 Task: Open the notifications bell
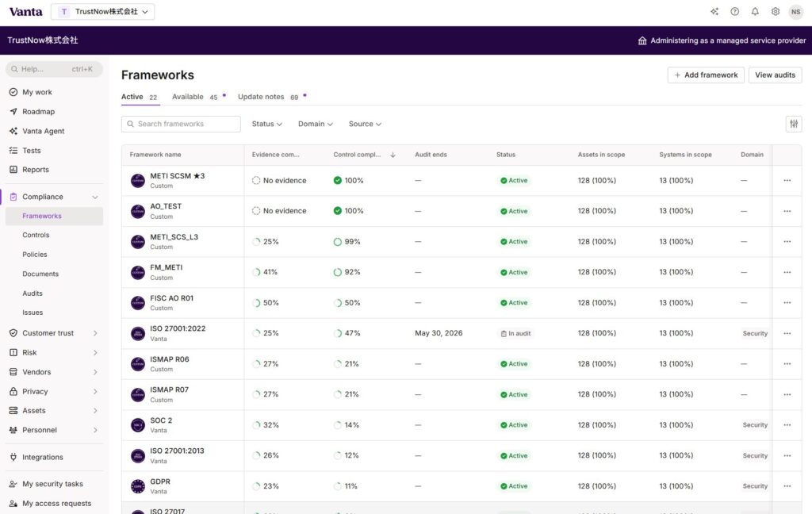click(x=755, y=12)
